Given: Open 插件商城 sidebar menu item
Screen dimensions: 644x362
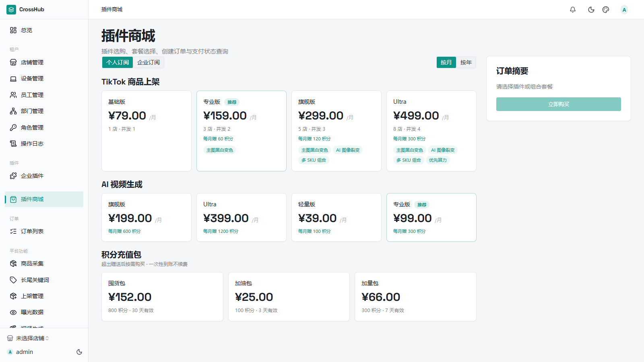Looking at the screenshot, I should coord(44,199).
